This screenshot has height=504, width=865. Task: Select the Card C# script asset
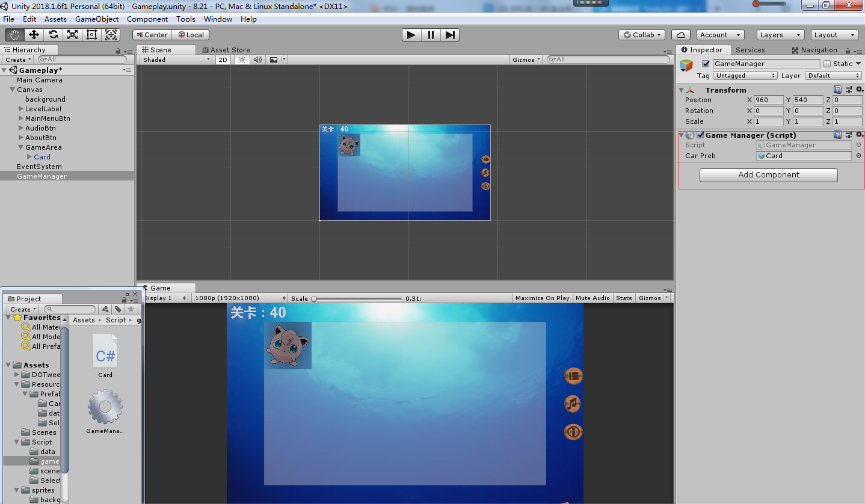coord(105,356)
